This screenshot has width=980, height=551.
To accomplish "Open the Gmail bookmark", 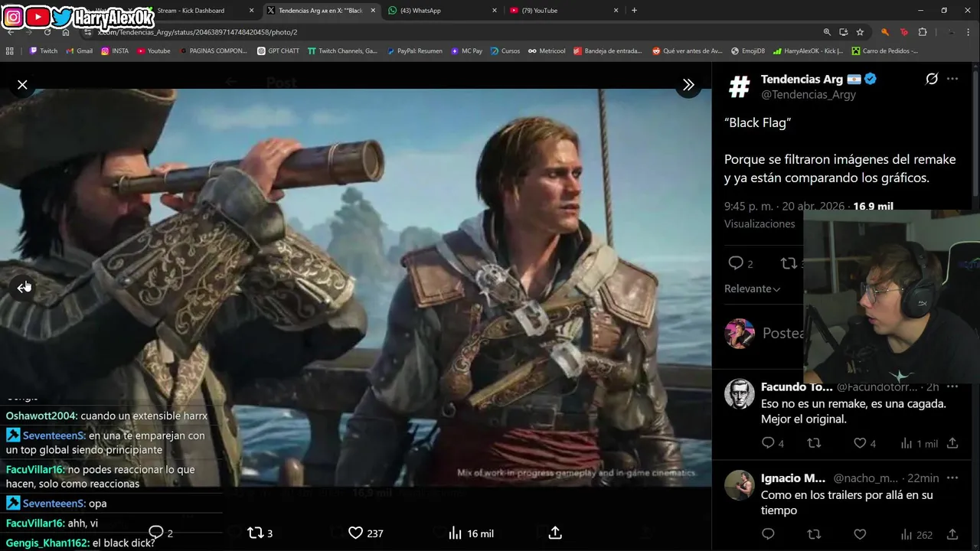I will point(80,51).
